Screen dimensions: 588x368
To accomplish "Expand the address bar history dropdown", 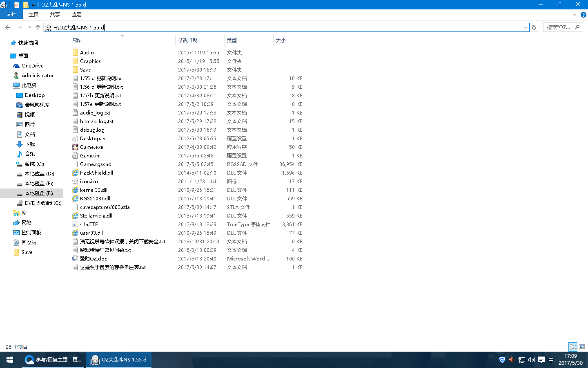I will pyautogui.click(x=526, y=27).
